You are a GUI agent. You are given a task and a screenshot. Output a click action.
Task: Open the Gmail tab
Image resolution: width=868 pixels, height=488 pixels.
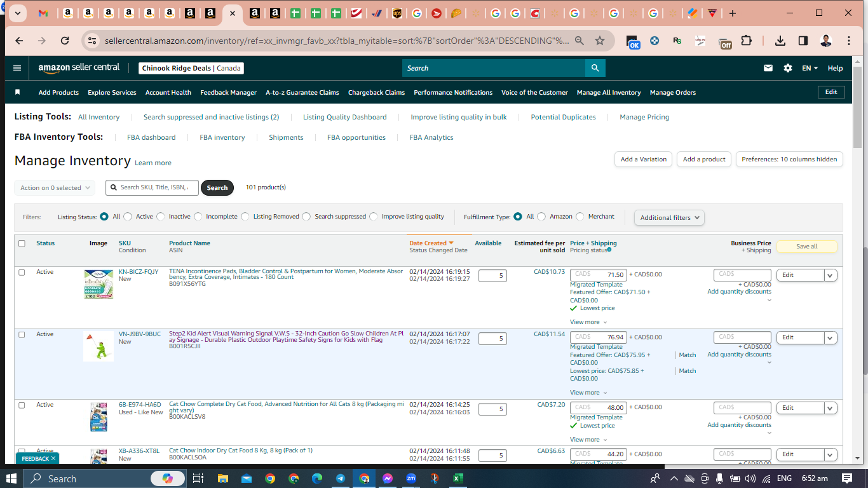point(43,13)
